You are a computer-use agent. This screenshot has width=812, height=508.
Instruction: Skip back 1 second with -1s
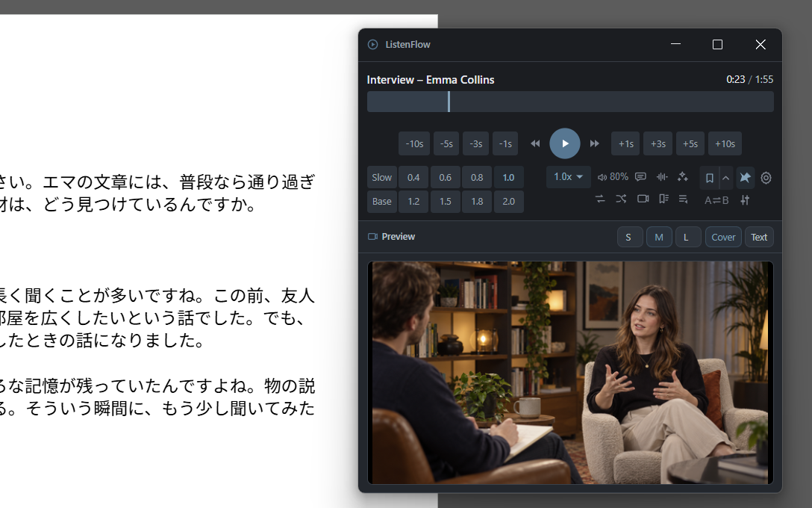(x=505, y=143)
